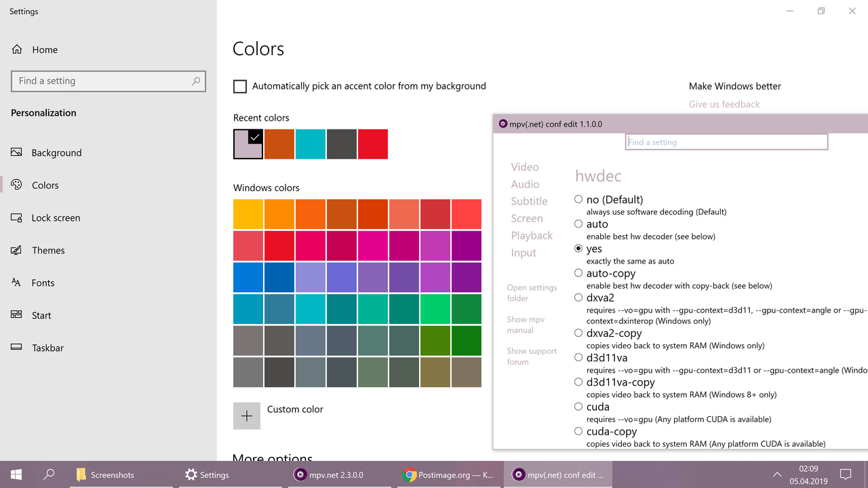
Task: Open Input category in conf edit
Action: click(x=524, y=253)
